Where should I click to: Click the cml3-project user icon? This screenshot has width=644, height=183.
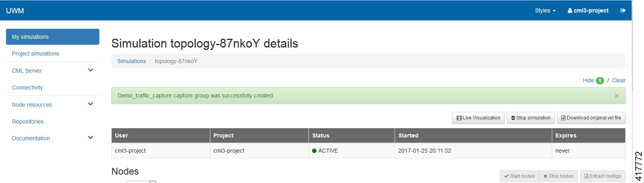coord(570,11)
